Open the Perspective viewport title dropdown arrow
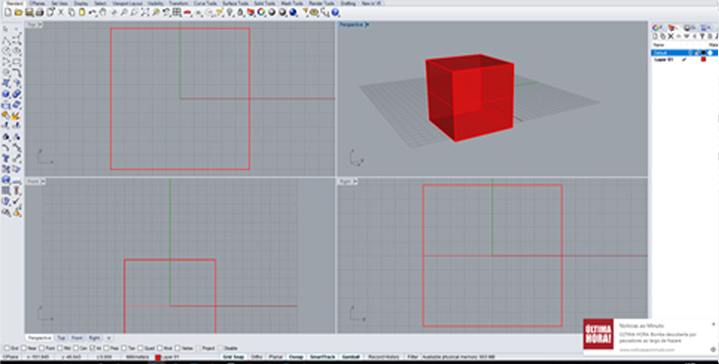The width and height of the screenshot is (719, 364). 366,25
